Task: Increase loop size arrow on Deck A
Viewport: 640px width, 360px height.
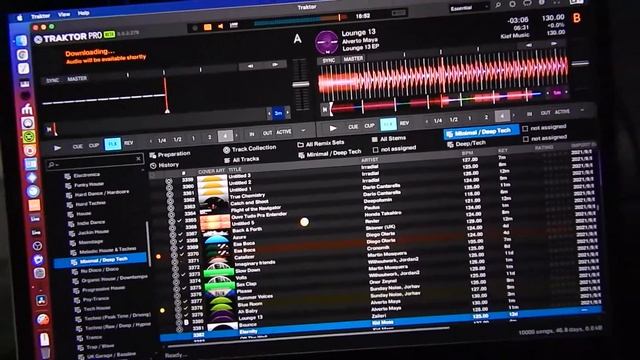Action: click(236, 135)
